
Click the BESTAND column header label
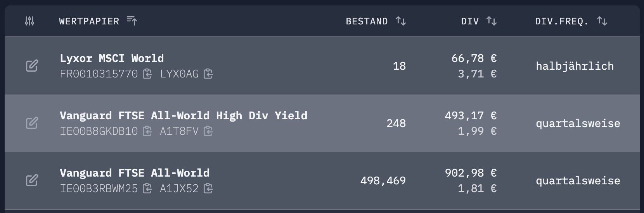(x=367, y=21)
